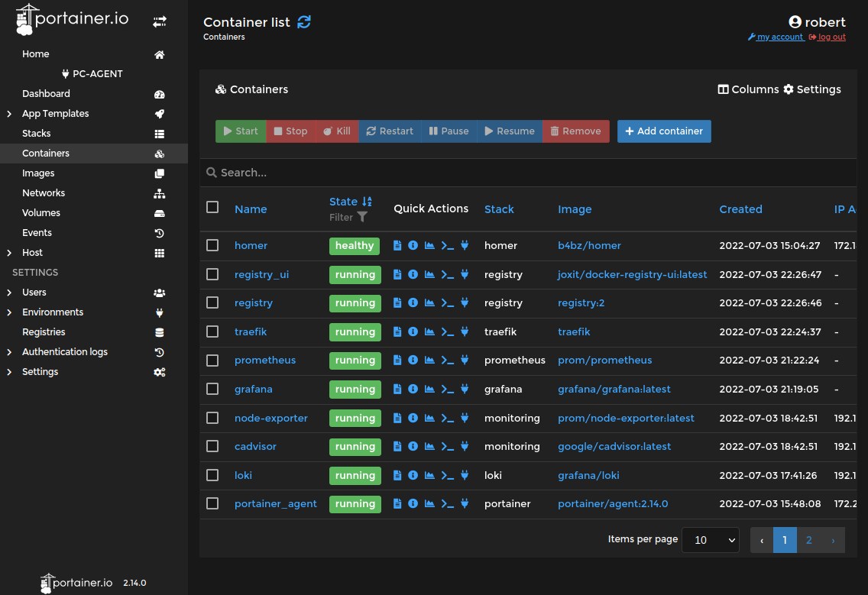The image size is (868, 595).
Task: Select the cadvisor container checkbox
Action: click(x=212, y=446)
